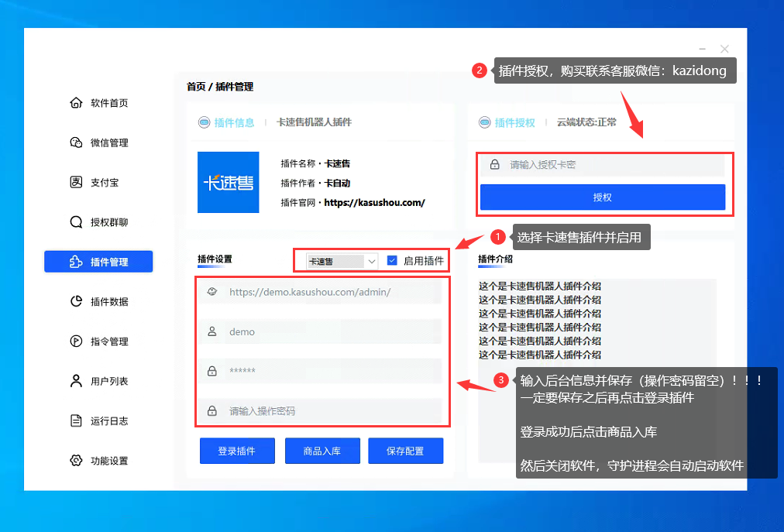This screenshot has height=532, width=784.
Task: Click the 请输入授权卡密 input field
Action: 603,163
